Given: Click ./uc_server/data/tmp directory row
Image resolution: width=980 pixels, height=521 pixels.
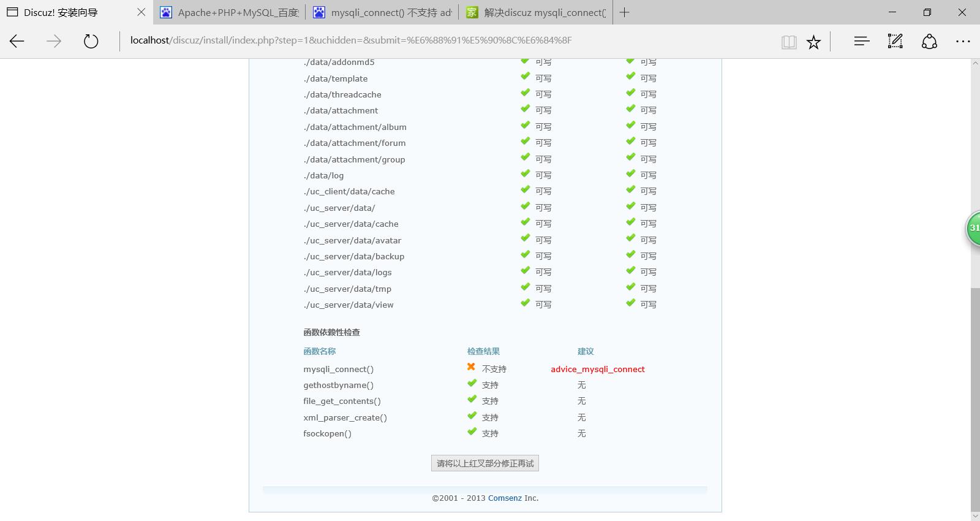Looking at the screenshot, I should coord(347,289).
